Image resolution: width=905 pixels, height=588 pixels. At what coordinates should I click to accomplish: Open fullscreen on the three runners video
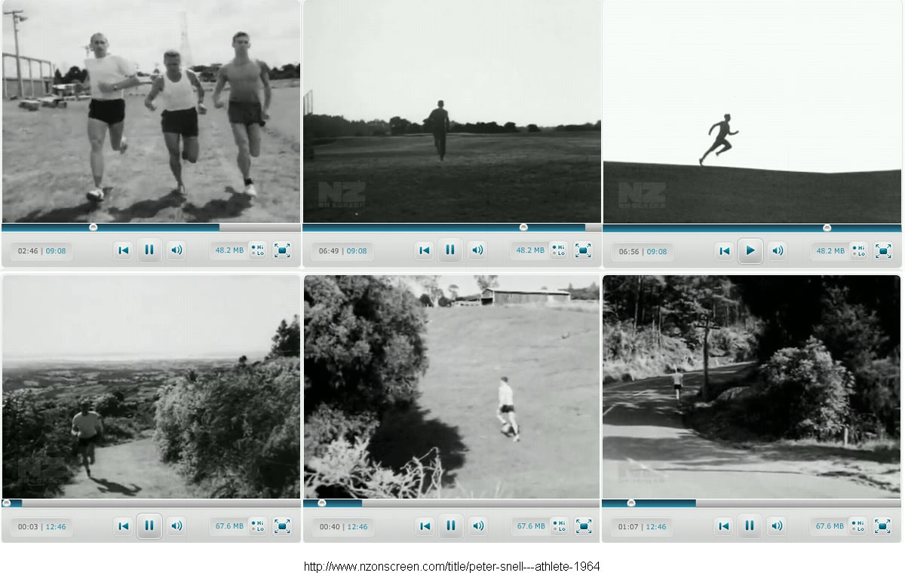pyautogui.click(x=281, y=250)
